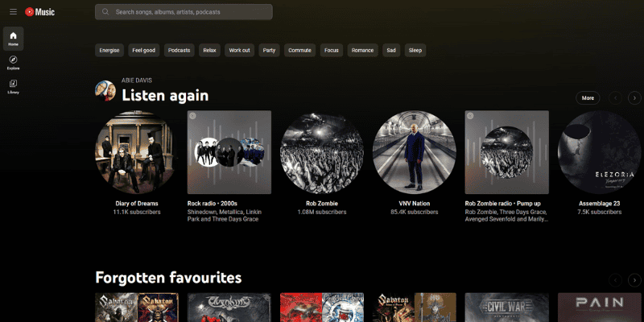This screenshot has height=322, width=644.
Task: Click '85.4K subscribers' text
Action: (415, 212)
